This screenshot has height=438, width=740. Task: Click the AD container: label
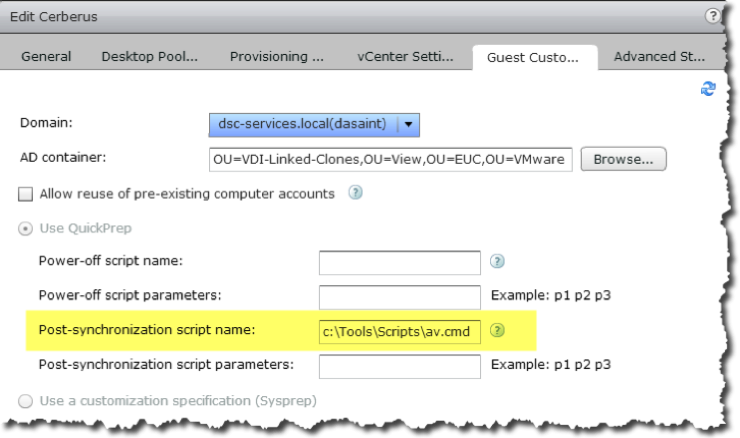click(63, 158)
